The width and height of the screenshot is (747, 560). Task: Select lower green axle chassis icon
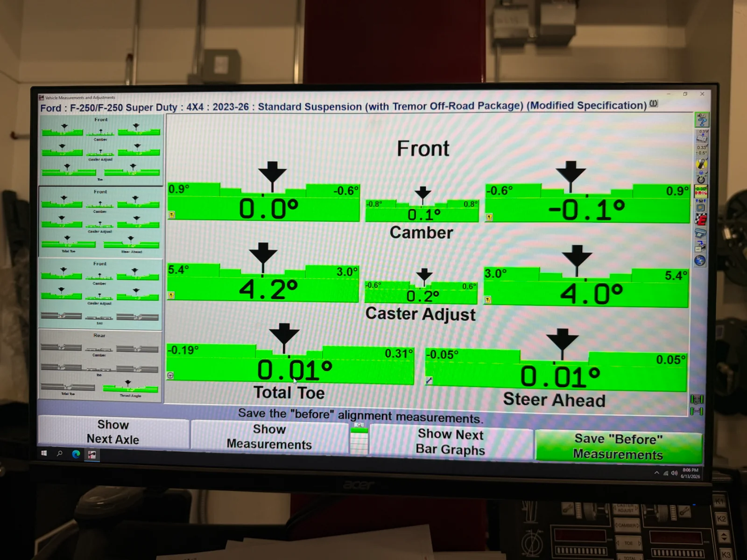pos(697,411)
